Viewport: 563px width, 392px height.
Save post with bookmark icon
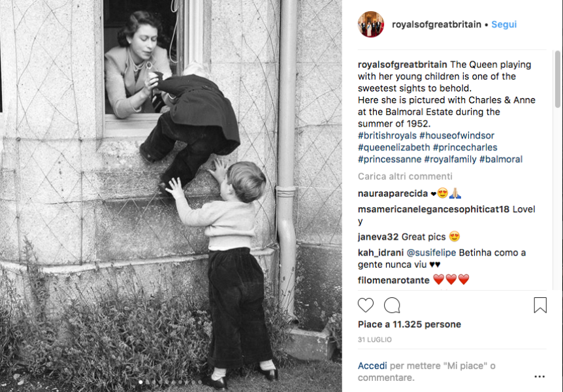click(x=540, y=305)
